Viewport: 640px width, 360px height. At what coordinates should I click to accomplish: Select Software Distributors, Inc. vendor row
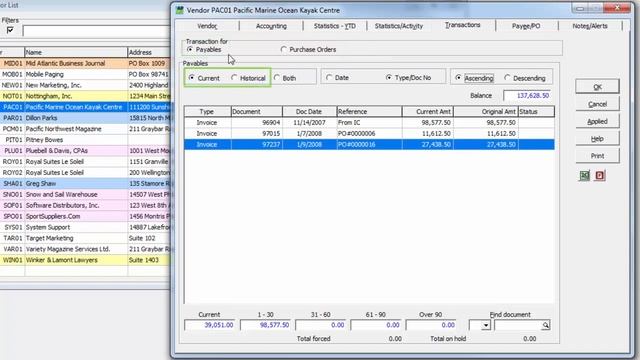(85, 205)
